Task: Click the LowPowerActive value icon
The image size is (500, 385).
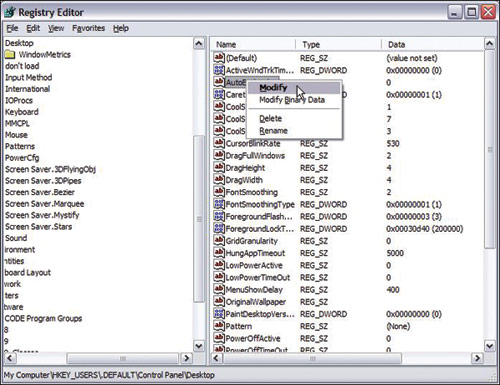Action: click(x=219, y=265)
